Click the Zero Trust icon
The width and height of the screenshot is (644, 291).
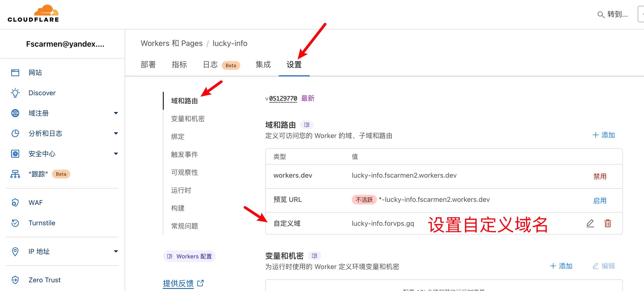coord(15,280)
